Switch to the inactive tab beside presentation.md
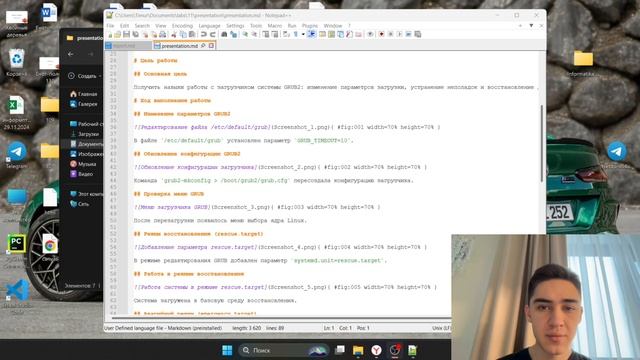The image size is (640, 360). click(x=128, y=46)
